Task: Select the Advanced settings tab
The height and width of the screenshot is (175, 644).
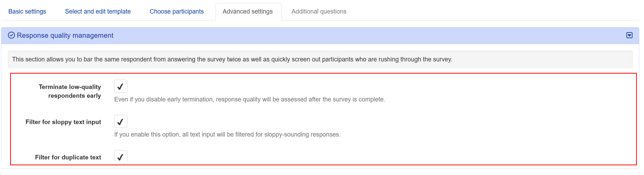Action: [x=247, y=11]
